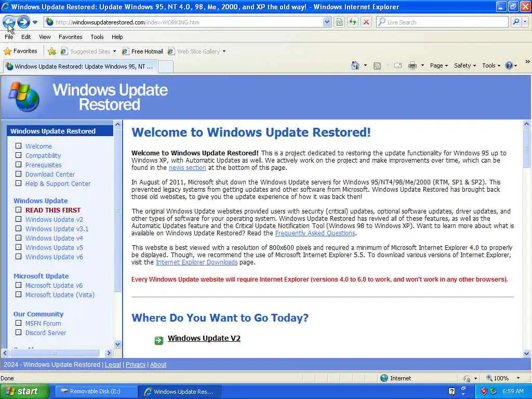Viewport: 532px width, 399px height.
Task: Click the red security shield tray icon
Action: coord(484,392)
